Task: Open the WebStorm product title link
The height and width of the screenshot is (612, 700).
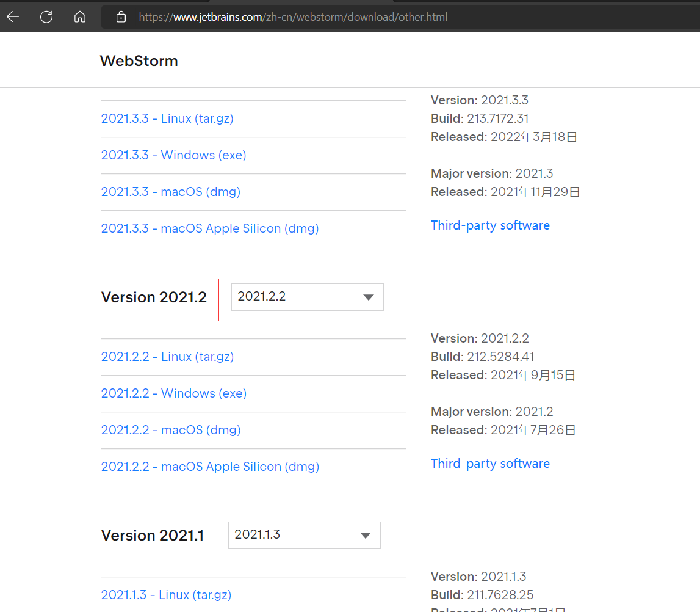Action: (139, 60)
